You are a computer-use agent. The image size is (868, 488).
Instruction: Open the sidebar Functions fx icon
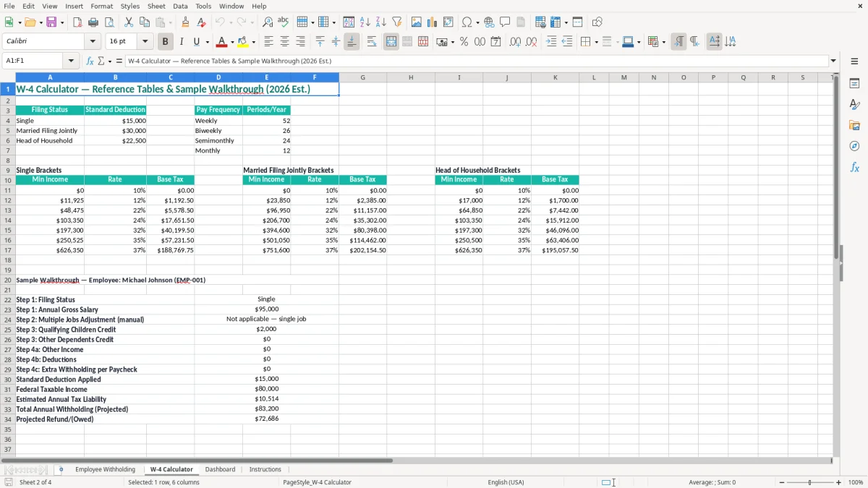coord(854,168)
